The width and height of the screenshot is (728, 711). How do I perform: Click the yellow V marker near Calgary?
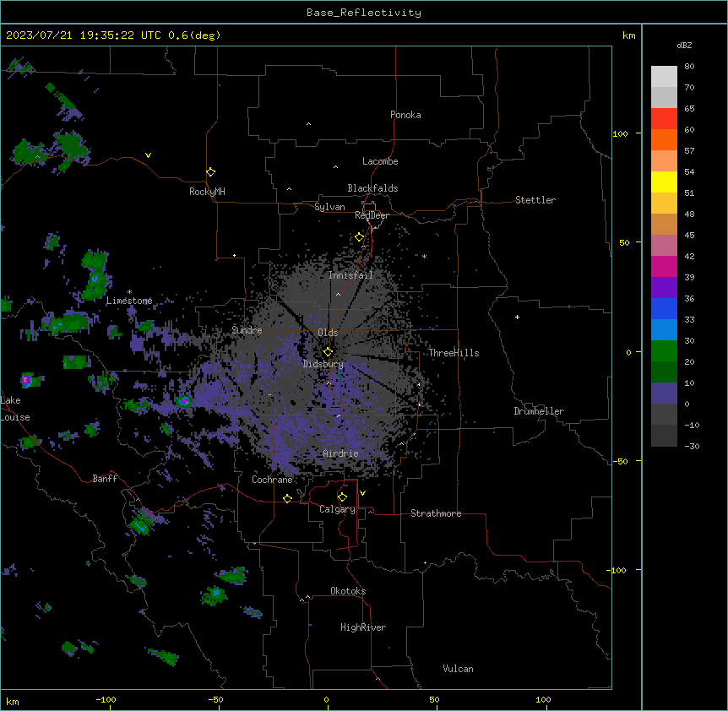coord(362,493)
